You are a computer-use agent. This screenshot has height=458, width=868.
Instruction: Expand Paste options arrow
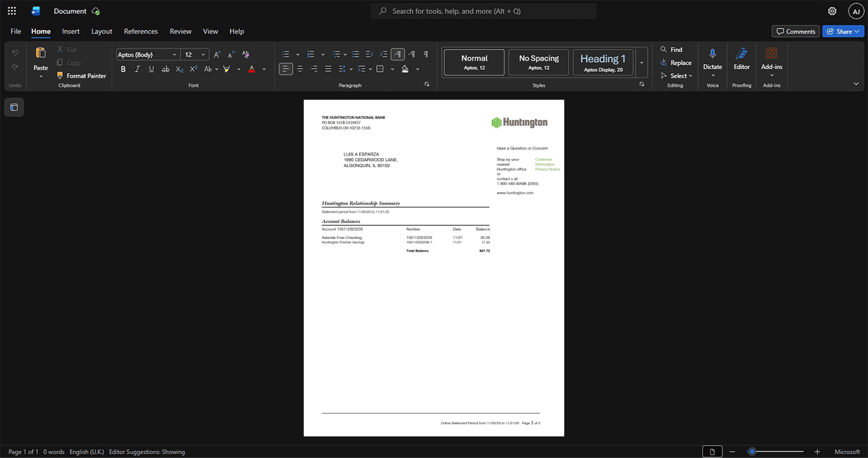(41, 76)
